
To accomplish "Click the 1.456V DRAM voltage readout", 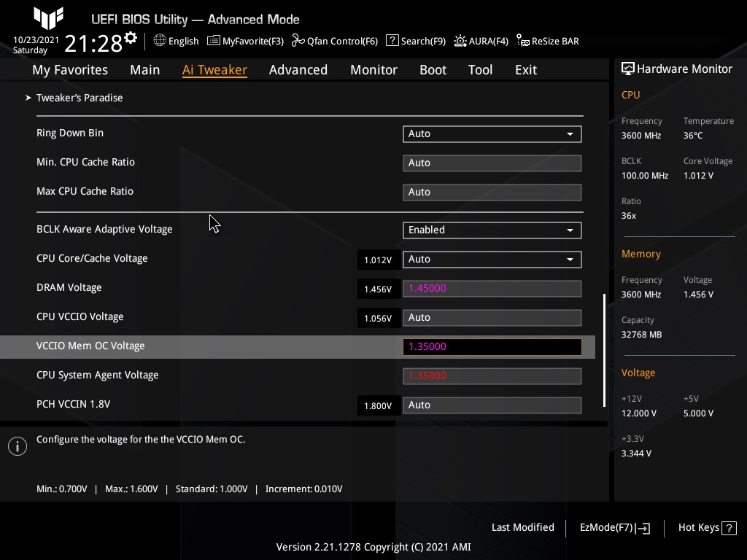I will click(x=379, y=289).
